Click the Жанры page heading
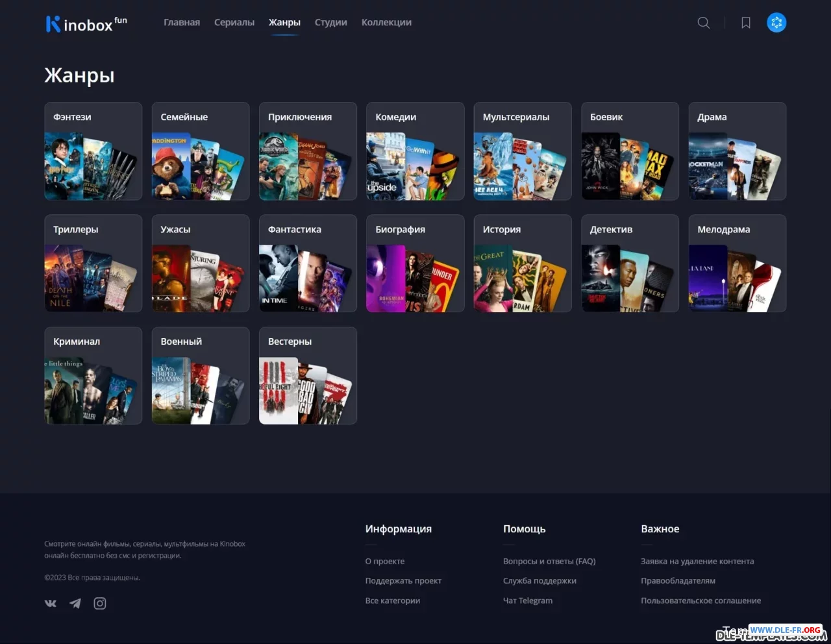The height and width of the screenshot is (644, 831). [79, 76]
